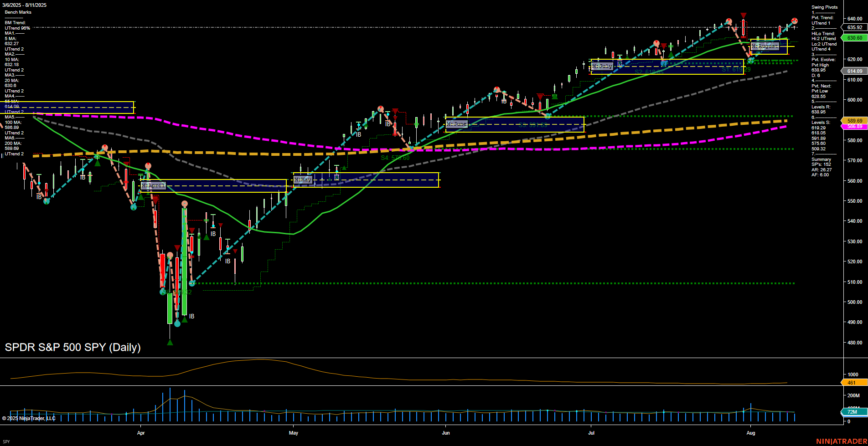Select the green 630.60 price marker
The width and height of the screenshot is (868, 446).
click(x=854, y=38)
